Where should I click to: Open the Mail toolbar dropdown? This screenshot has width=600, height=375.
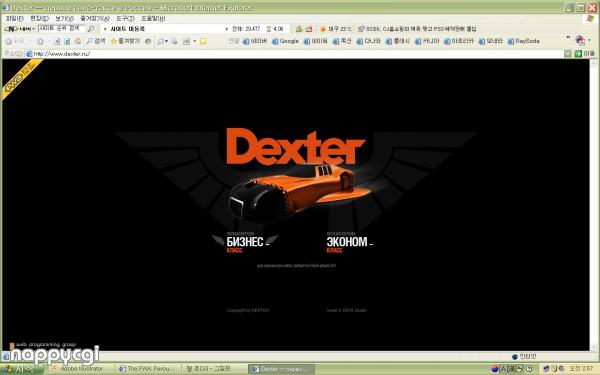click(x=163, y=41)
